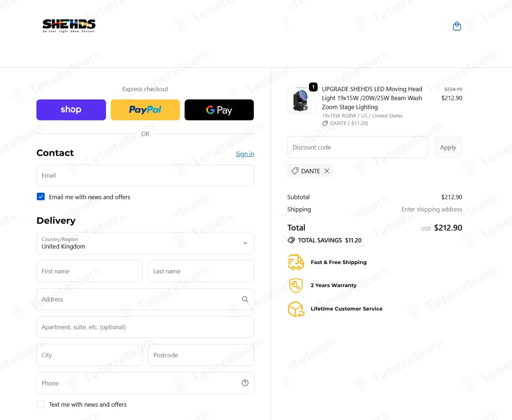This screenshot has height=420, width=512.
Task: Check out with Google Pay
Action: [219, 110]
